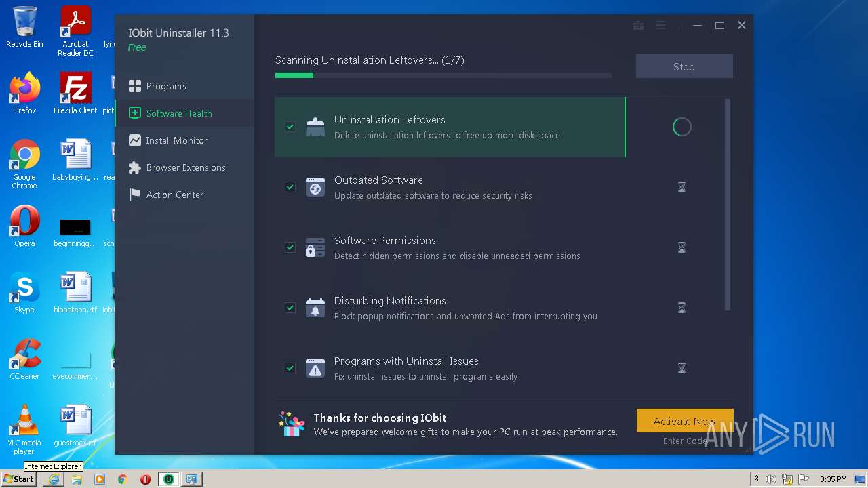
Task: Uncheck Uninstallation Leftovers checkbox
Action: (x=290, y=127)
